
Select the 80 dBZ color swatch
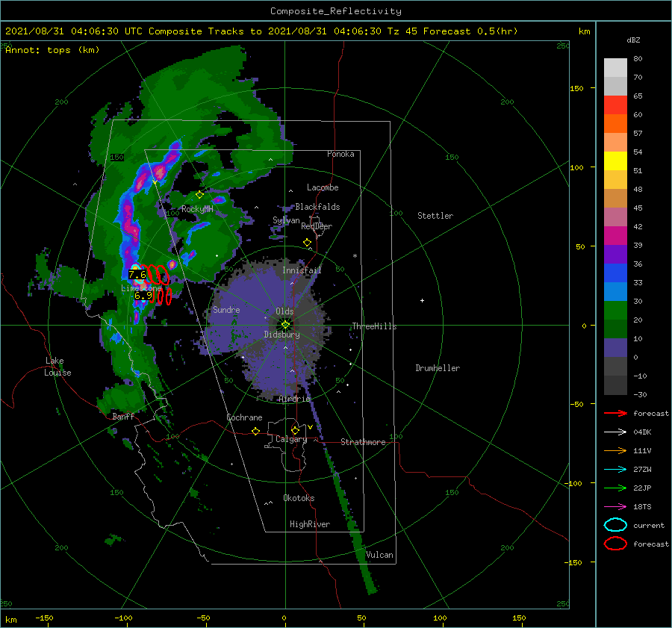point(615,67)
